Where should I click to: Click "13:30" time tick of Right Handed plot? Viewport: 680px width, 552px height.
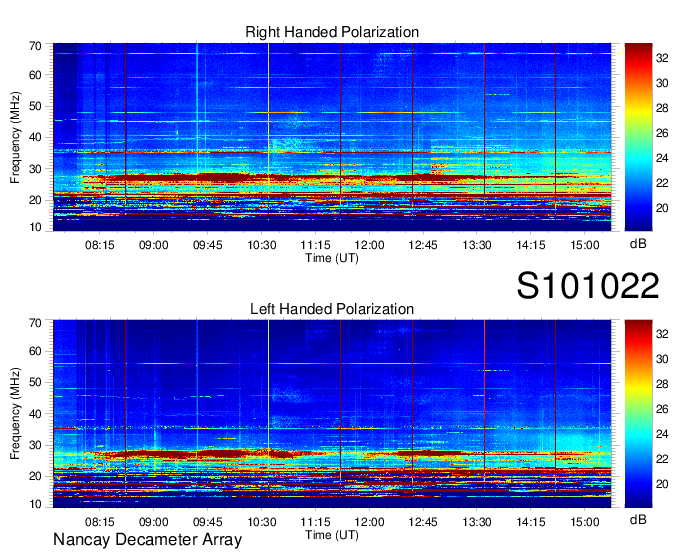(x=477, y=245)
